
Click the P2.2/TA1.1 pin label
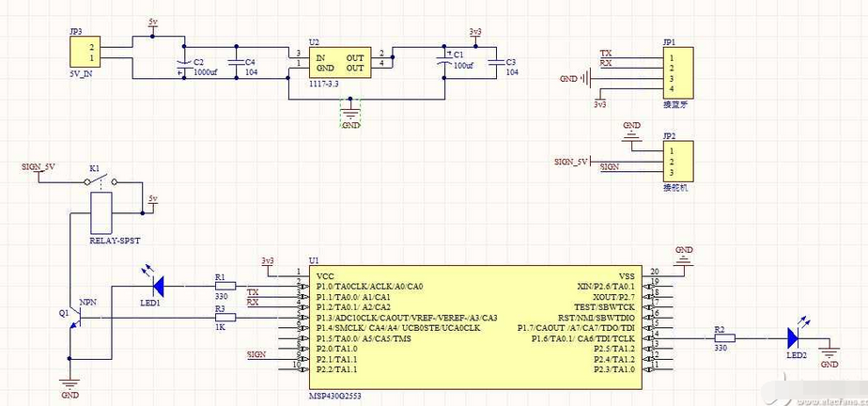pyautogui.click(x=337, y=369)
